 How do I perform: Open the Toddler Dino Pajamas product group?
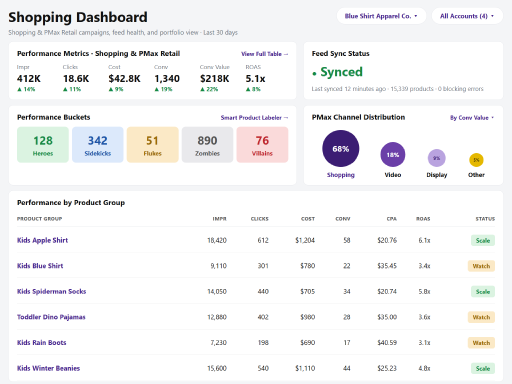click(51, 317)
